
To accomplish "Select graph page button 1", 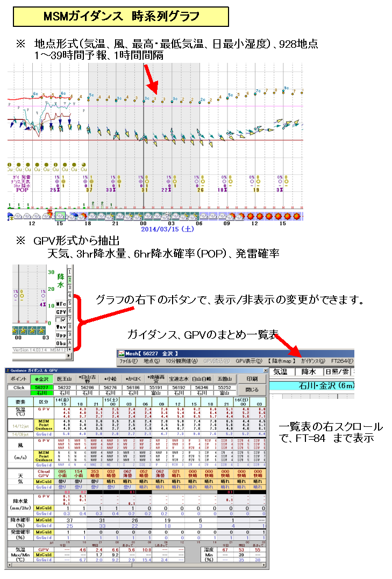I will tap(69, 272).
